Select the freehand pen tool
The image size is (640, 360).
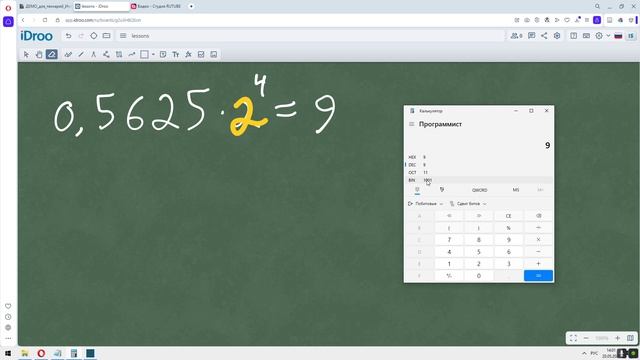(x=68, y=54)
